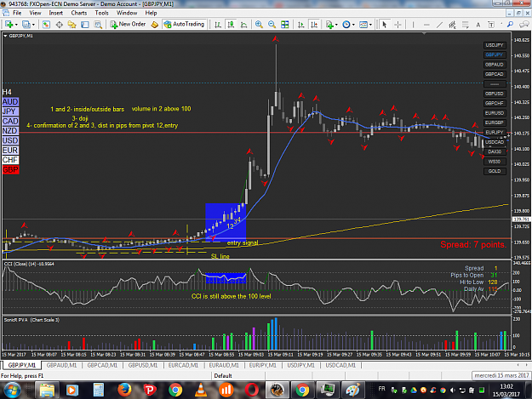This screenshot has width=532, height=399.
Task: Click the GBPAUD symbol button
Action: tap(495, 65)
